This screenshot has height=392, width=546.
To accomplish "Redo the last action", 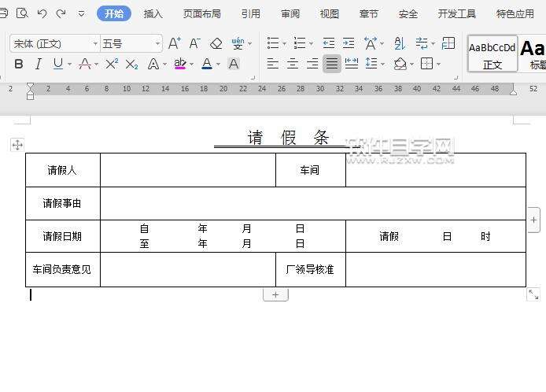I will (x=61, y=13).
